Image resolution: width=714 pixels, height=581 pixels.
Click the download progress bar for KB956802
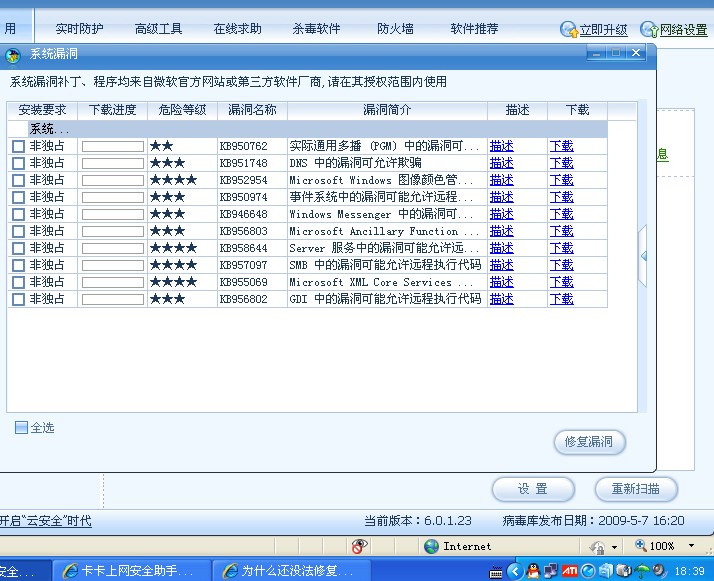click(x=112, y=299)
